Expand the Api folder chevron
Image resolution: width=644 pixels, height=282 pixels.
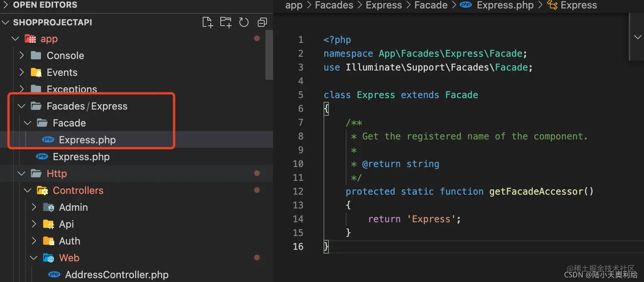[x=34, y=224]
